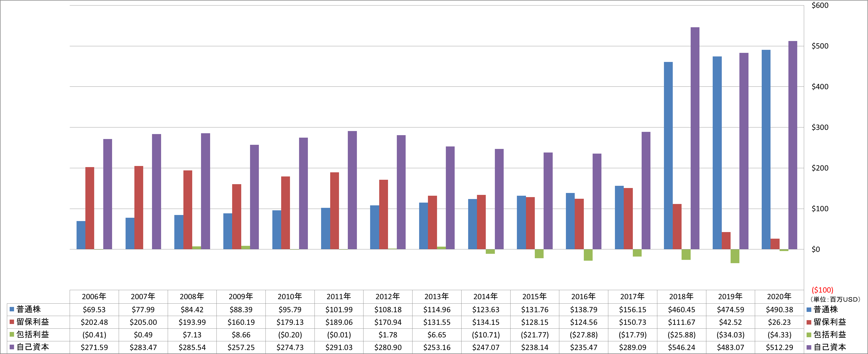868x354 pixels.
Task: Click the $202.48 retained earnings cell
Action: [94, 322]
